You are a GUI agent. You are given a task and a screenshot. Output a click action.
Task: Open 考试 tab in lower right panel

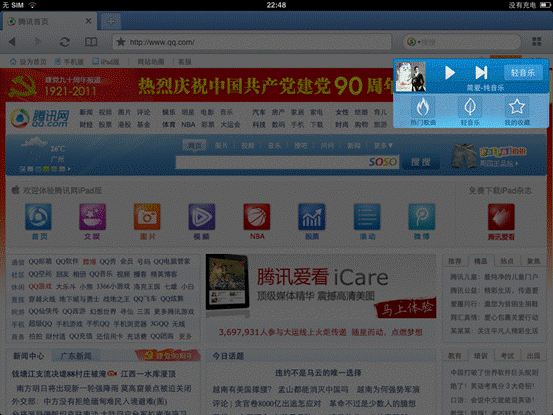507,356
